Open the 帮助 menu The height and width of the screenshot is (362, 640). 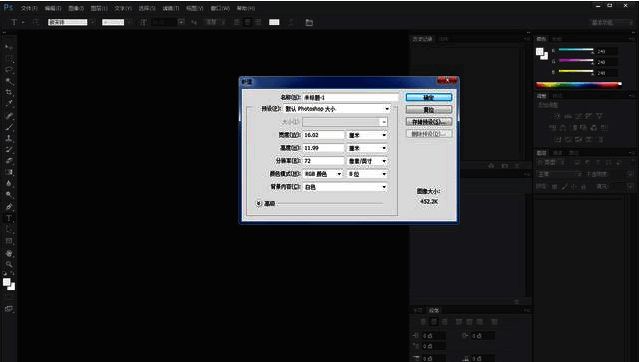point(246,8)
